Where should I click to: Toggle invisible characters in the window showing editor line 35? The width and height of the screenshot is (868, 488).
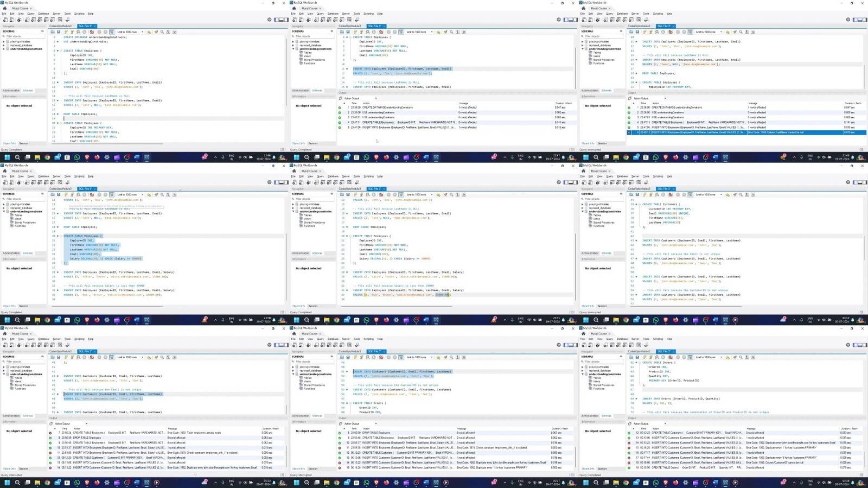(x=746, y=194)
